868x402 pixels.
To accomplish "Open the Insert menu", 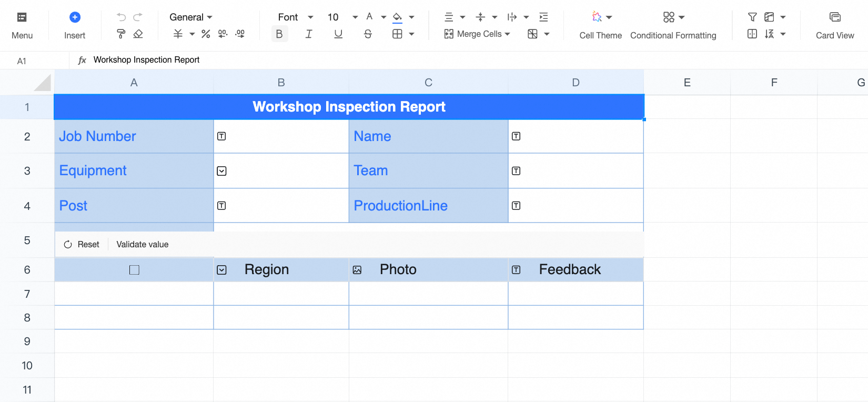I will pyautogui.click(x=75, y=25).
